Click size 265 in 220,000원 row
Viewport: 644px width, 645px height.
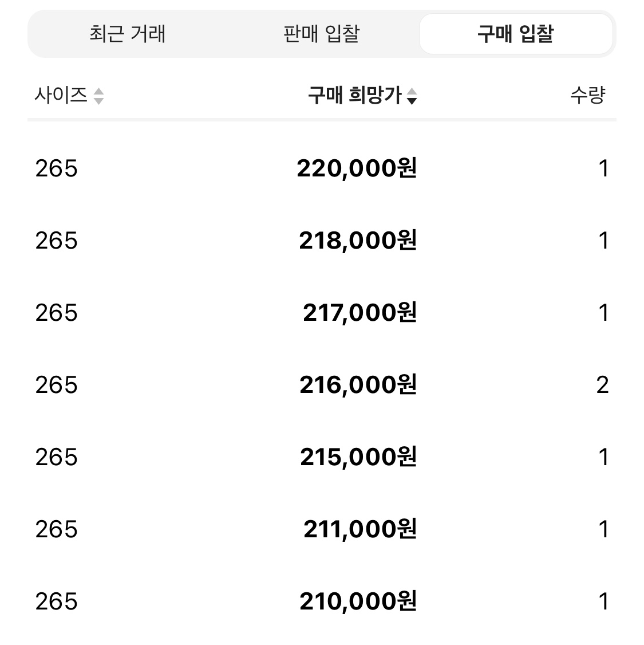click(x=56, y=168)
